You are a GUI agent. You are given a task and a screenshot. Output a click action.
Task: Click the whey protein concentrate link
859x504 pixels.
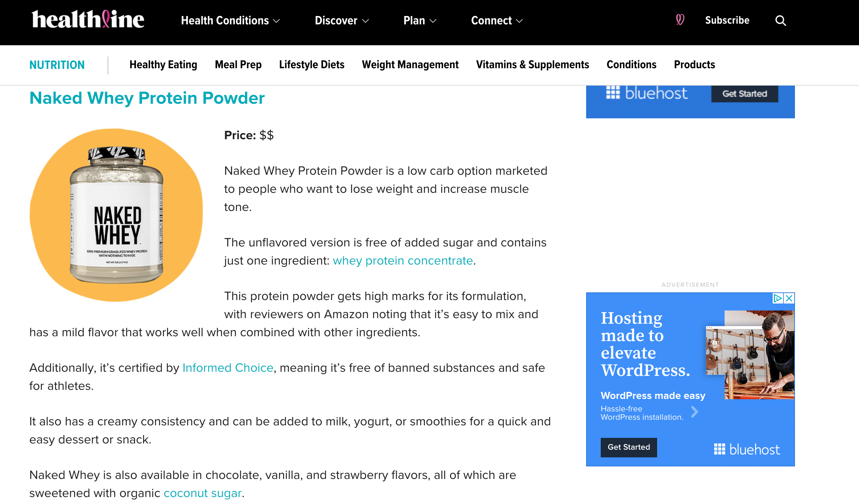click(403, 261)
